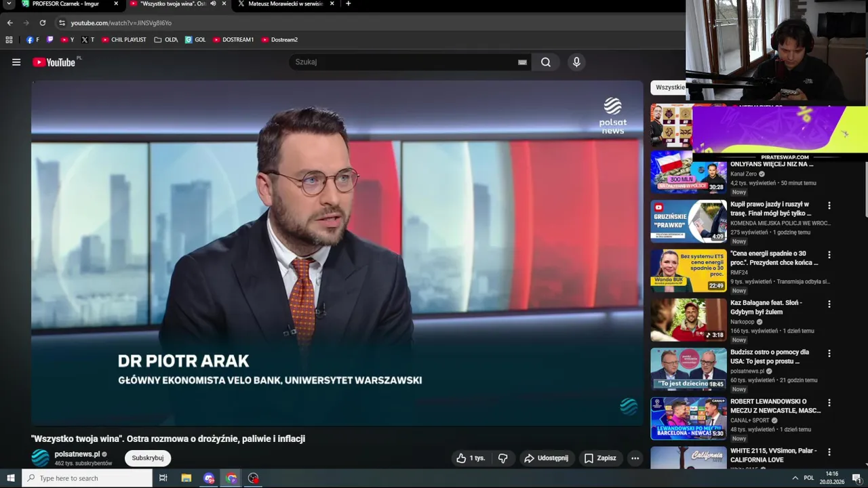Save the video with Zapisz

[600, 458]
